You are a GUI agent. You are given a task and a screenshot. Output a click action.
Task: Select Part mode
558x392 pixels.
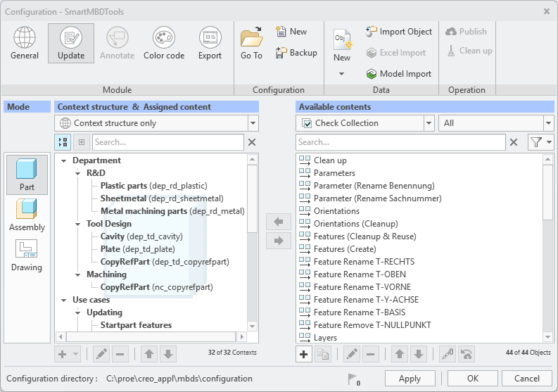point(27,175)
